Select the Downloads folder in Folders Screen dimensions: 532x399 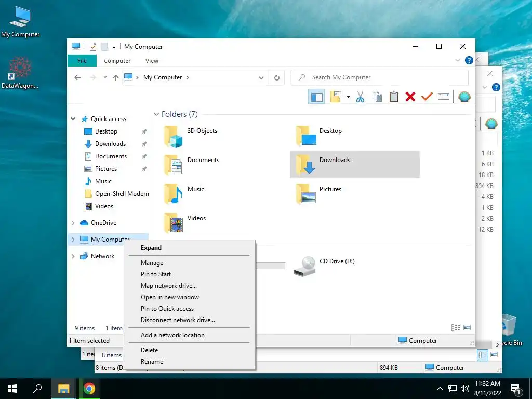point(354,165)
